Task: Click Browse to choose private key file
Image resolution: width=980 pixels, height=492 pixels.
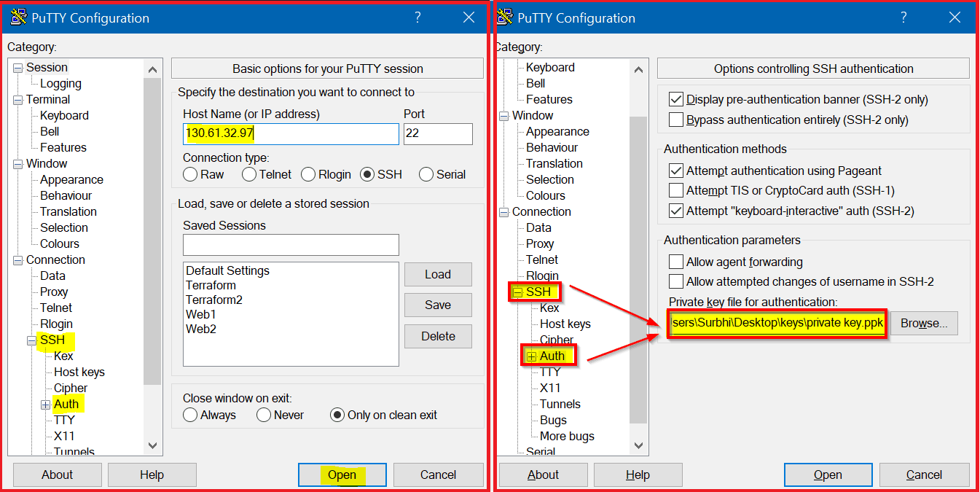Action: (x=924, y=323)
